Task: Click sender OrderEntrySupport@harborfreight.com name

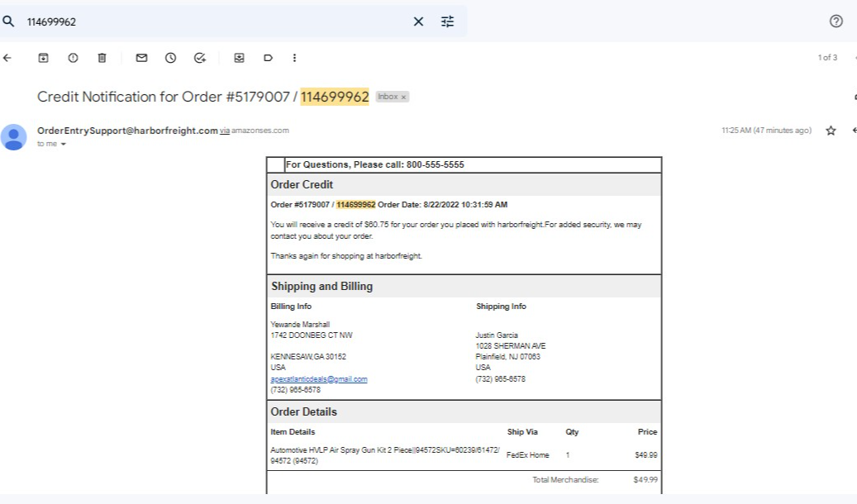Action: coord(127,130)
